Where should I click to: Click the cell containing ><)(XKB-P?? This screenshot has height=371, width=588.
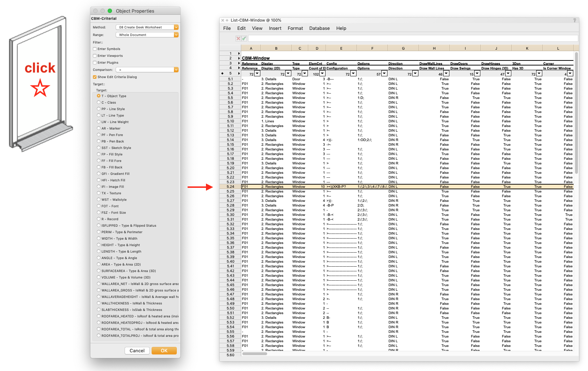[x=341, y=187]
